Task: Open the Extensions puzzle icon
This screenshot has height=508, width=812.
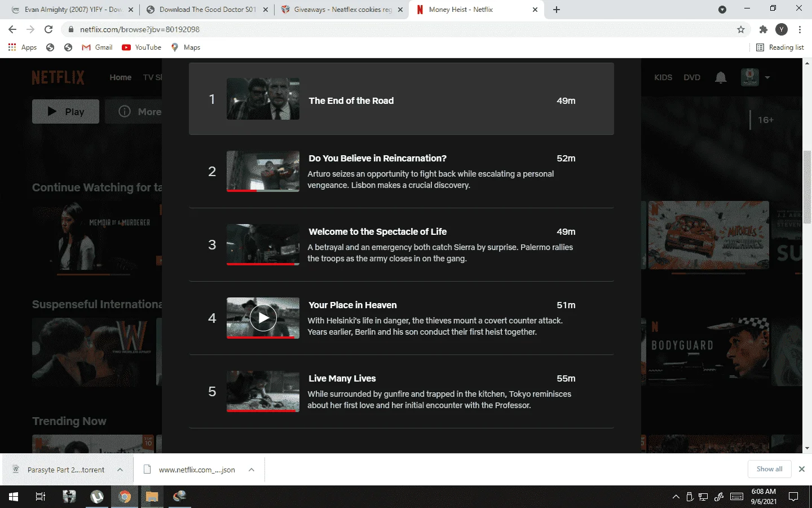Action: click(x=764, y=29)
